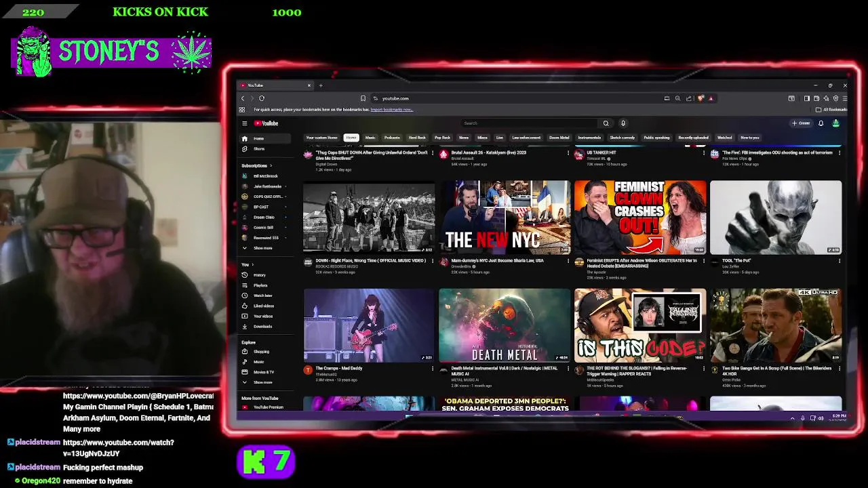Screen dimensions: 868x488
Task: Open options menu for US TANKER HIT video
Action: tap(704, 152)
